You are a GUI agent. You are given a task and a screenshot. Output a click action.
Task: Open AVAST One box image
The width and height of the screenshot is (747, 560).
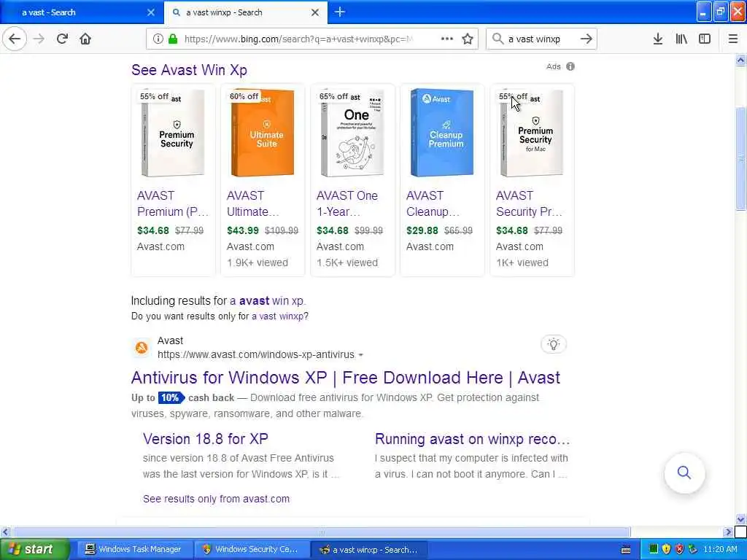tap(352, 133)
